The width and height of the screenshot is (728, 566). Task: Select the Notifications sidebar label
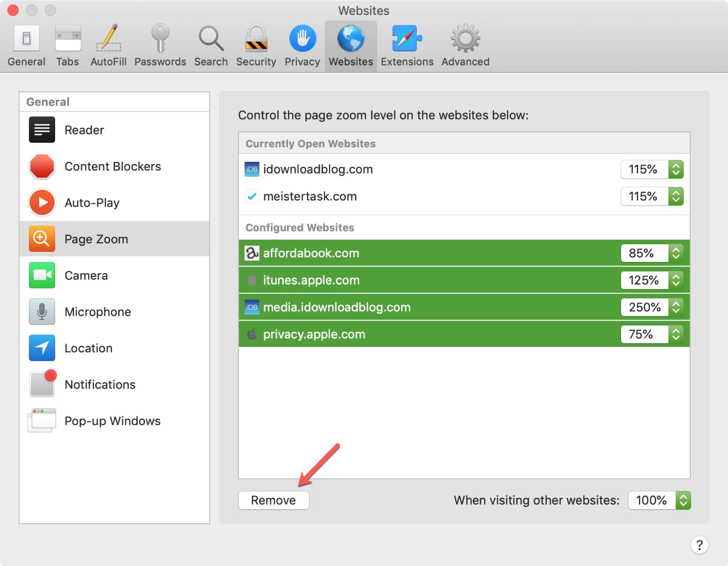pos(100,385)
